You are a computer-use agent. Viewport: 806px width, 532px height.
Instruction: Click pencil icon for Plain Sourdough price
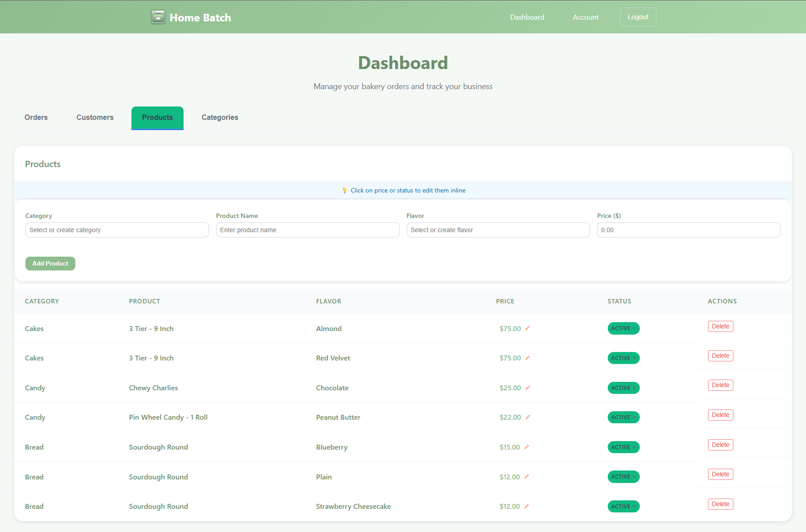(x=527, y=477)
